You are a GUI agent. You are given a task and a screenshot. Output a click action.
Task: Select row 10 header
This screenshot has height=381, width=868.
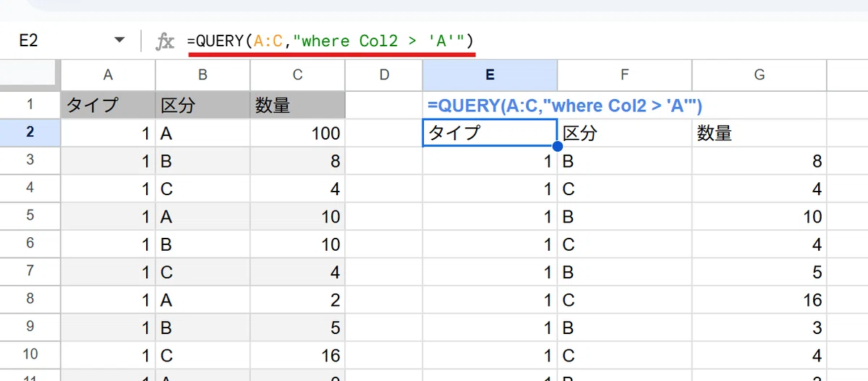point(30,354)
